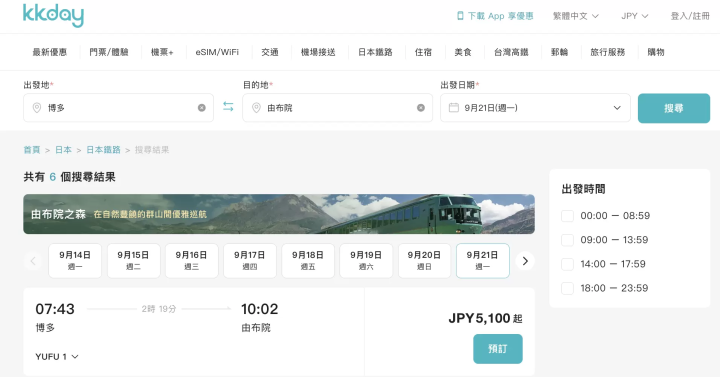720x377 pixels.
Task: Show previous dates with left arrow
Action: coord(33,261)
